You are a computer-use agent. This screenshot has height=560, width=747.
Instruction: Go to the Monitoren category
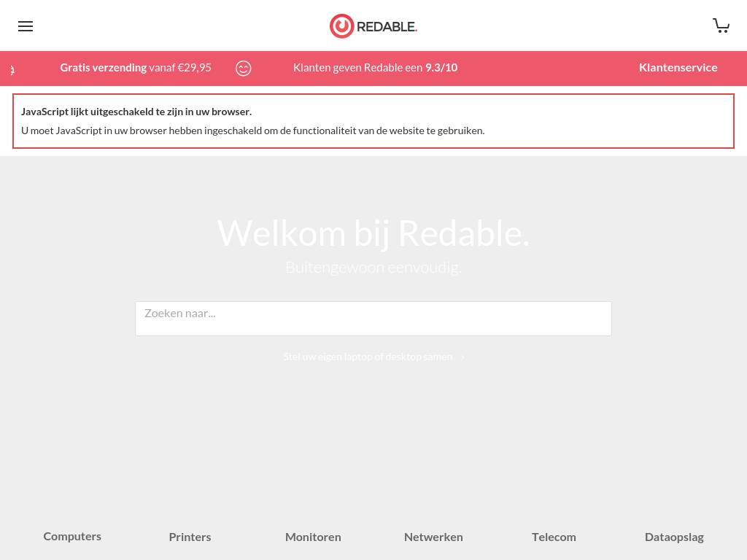313,537
